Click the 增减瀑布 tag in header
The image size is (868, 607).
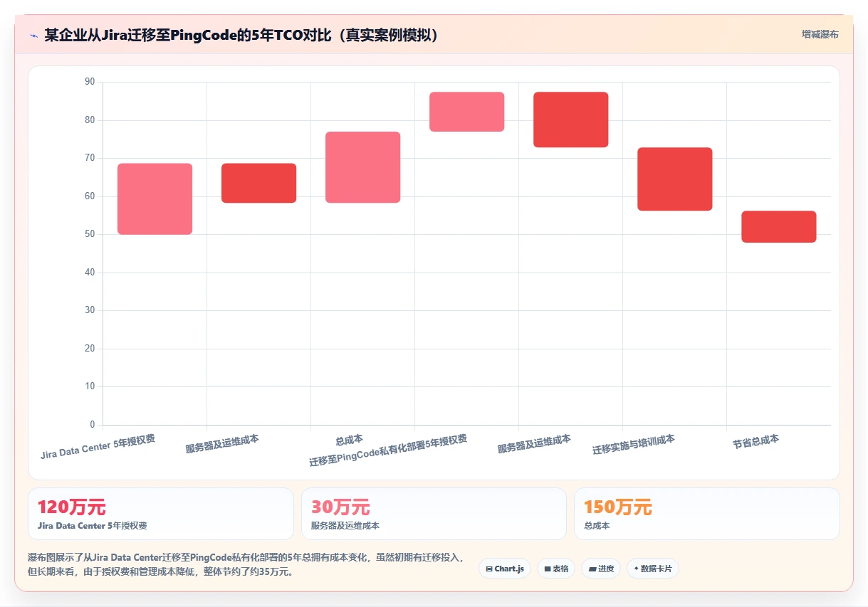pos(820,34)
